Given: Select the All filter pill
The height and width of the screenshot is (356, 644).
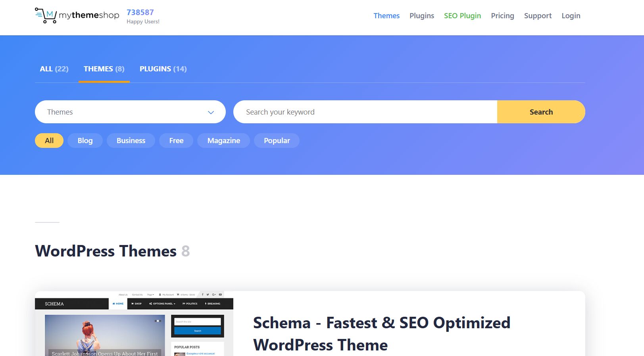Looking at the screenshot, I should 49,141.
